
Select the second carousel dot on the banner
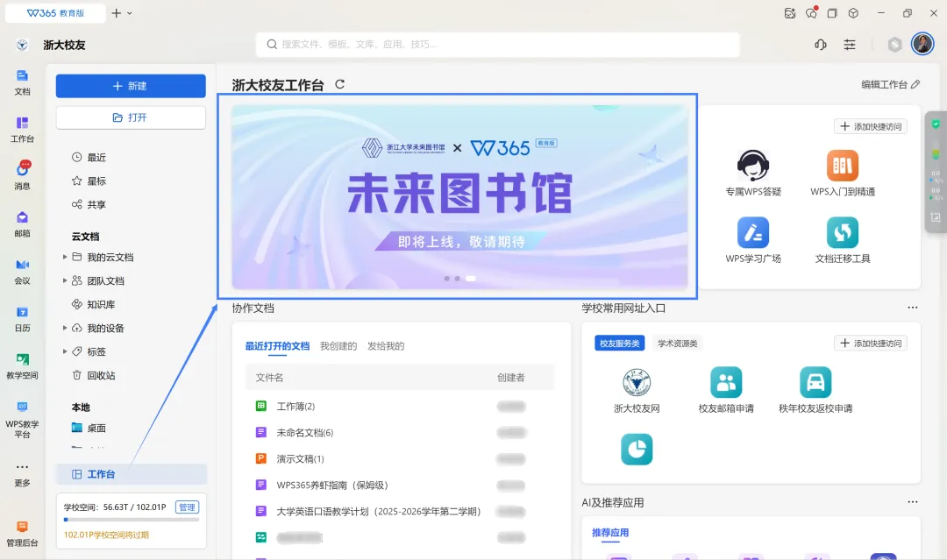pos(457,279)
